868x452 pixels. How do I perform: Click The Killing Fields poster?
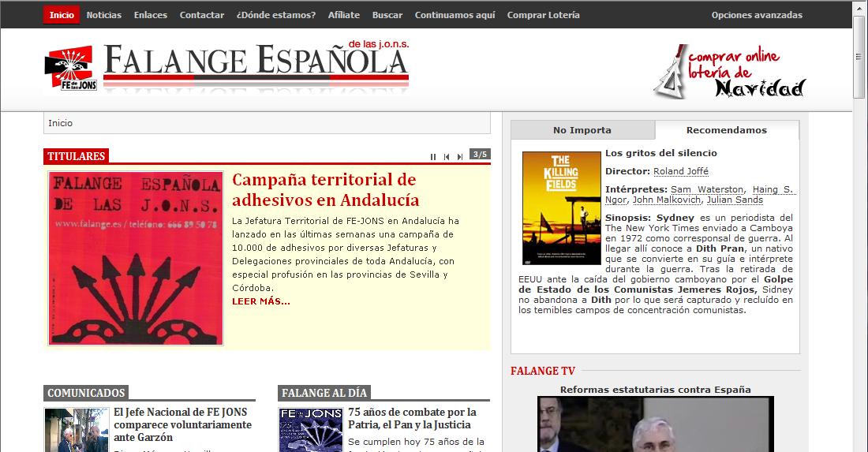click(561, 208)
